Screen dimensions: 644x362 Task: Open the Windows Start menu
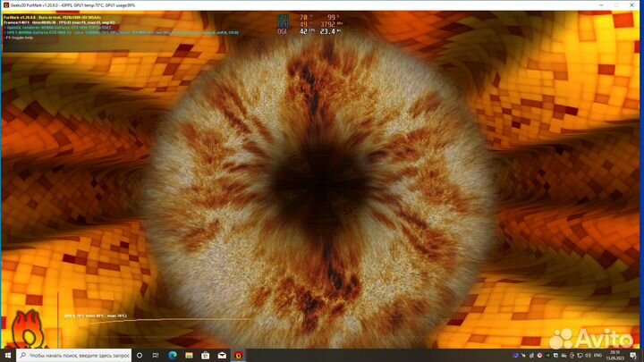[7, 356]
